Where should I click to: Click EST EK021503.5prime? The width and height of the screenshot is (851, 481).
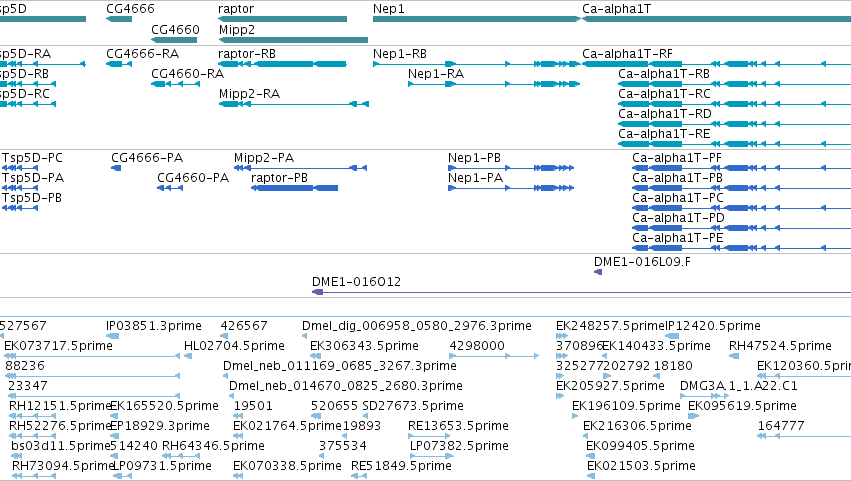pyautogui.click(x=642, y=467)
